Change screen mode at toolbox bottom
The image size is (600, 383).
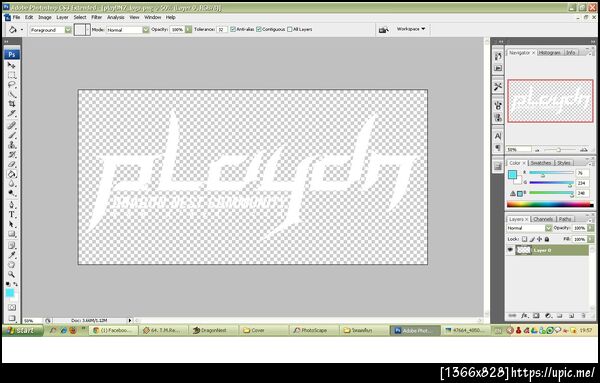(11, 318)
